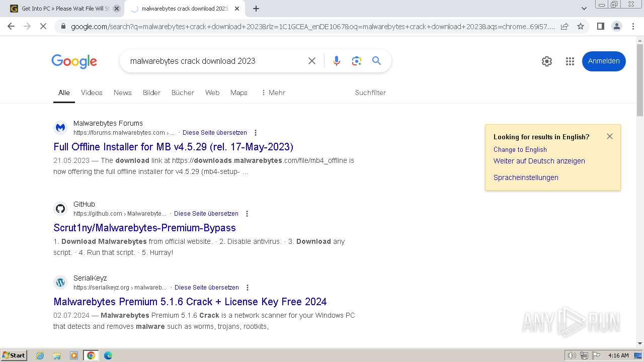Start voice search with microphone
Image resolution: width=644 pixels, height=362 pixels.
pos(337,61)
